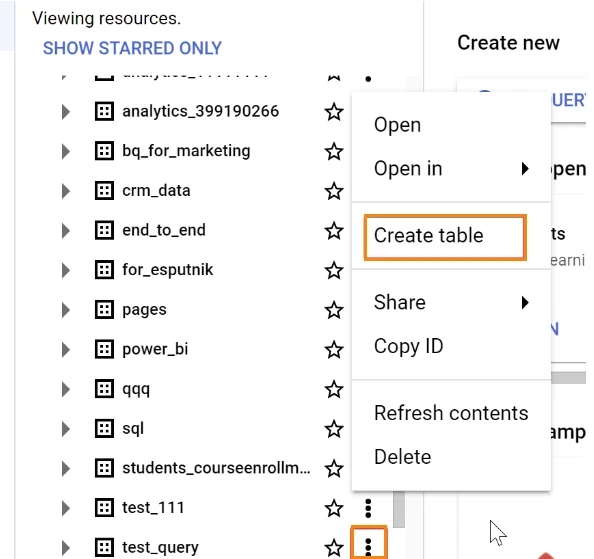Click the for_esputnik dataset icon
Screen dimensions: 594x559
104,270
